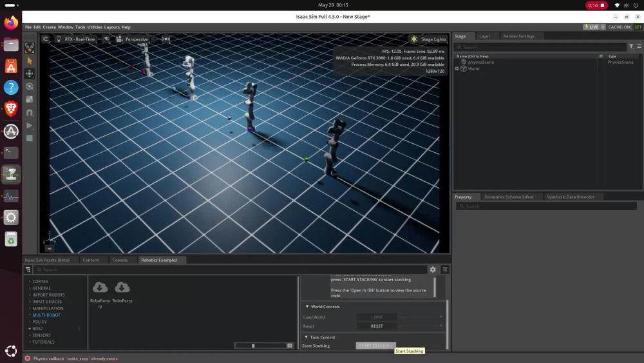644x363 pixels.
Task: Select the TUTORIALS category
Action: coord(43,342)
